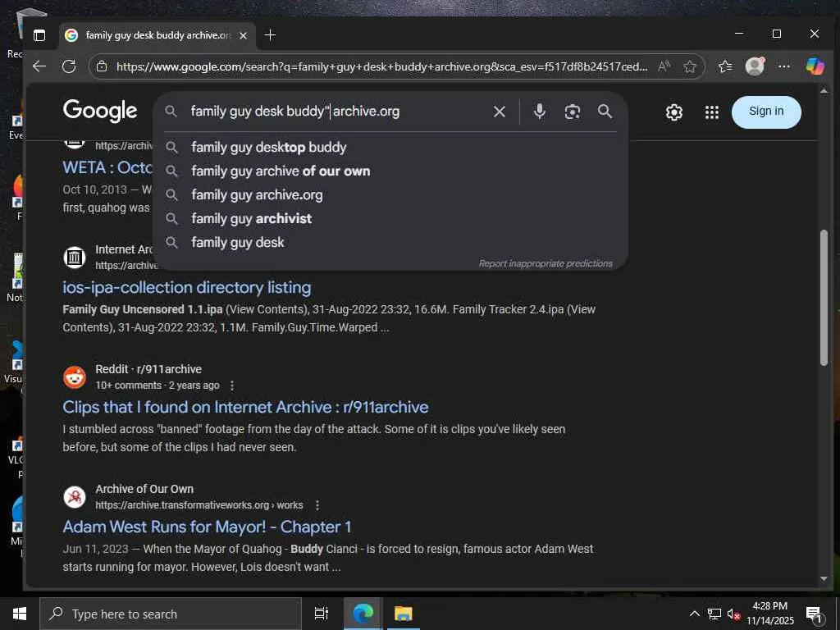Open Edge Settings and more menu
The height and width of the screenshot is (630, 840).
click(784, 66)
